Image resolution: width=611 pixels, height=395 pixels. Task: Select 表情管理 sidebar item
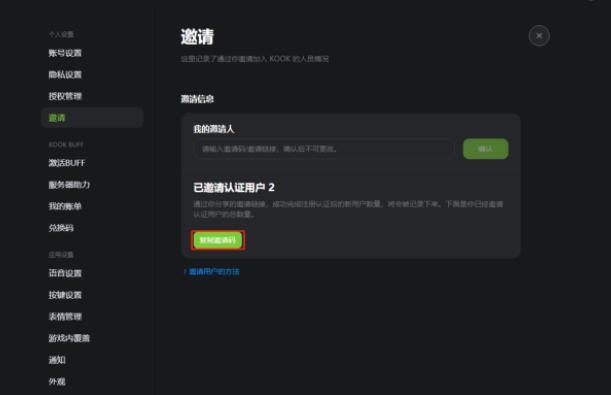(65, 316)
